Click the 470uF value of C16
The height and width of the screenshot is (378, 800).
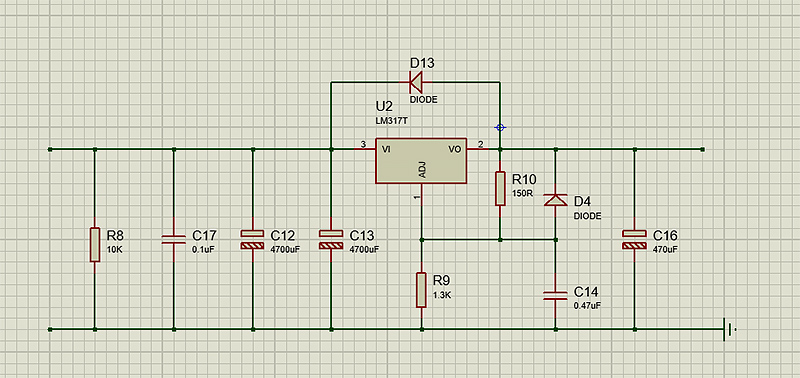[665, 249]
